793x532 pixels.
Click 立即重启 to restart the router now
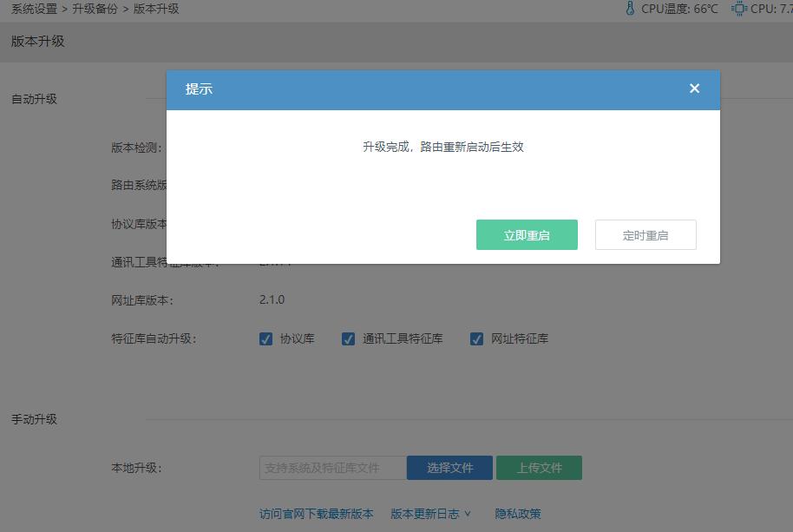pyautogui.click(x=527, y=234)
